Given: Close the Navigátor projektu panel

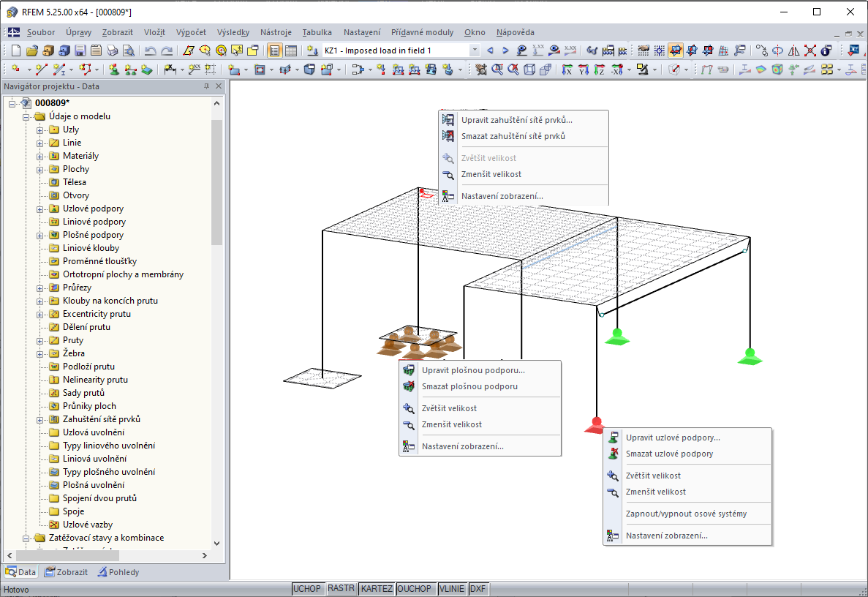Looking at the screenshot, I should tap(219, 86).
